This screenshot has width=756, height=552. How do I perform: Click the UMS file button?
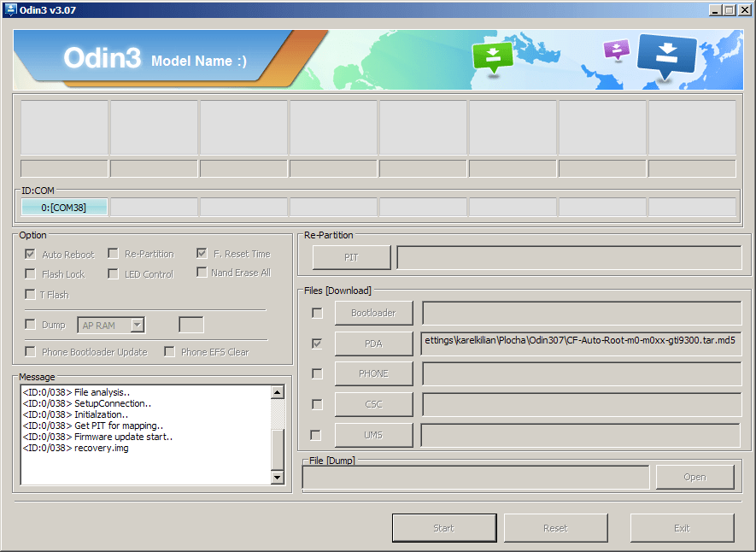pos(373,435)
